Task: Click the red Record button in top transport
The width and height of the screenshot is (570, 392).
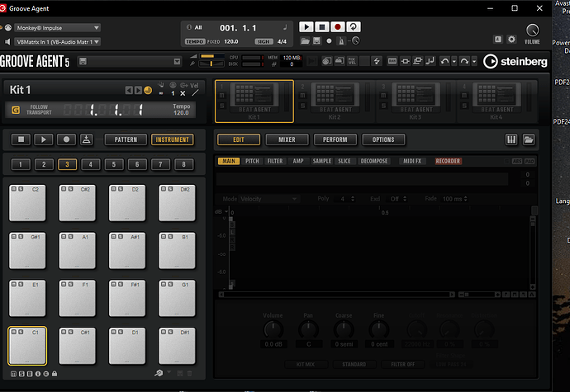Action: [x=337, y=27]
